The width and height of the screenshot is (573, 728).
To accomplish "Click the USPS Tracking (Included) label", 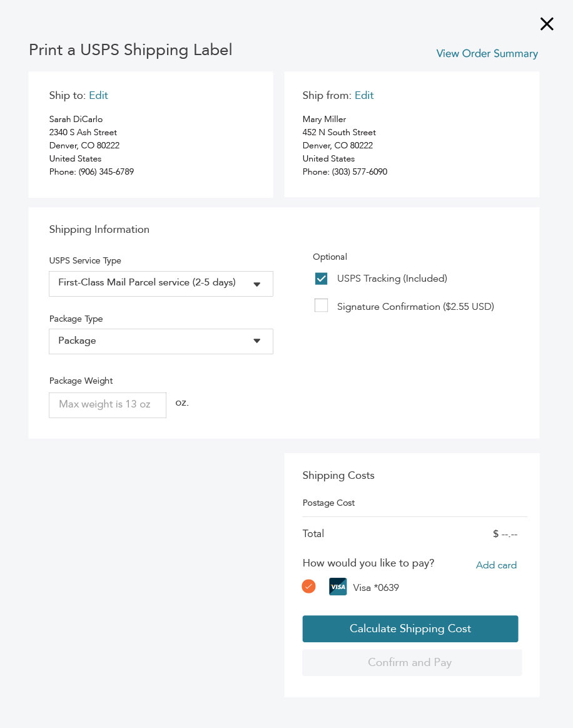I will 392,279.
